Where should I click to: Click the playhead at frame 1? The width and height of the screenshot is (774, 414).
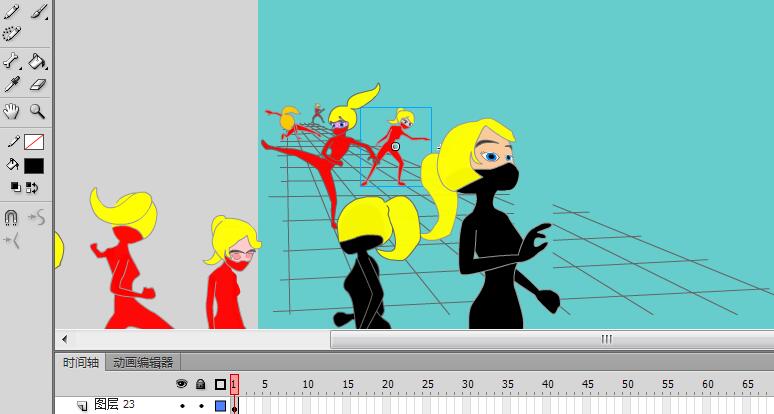click(x=234, y=384)
